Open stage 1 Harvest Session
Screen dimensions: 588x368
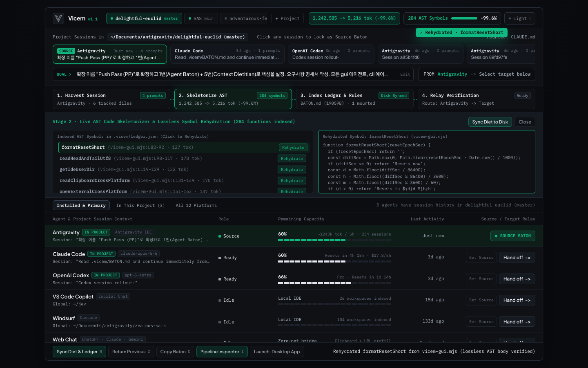(x=111, y=99)
